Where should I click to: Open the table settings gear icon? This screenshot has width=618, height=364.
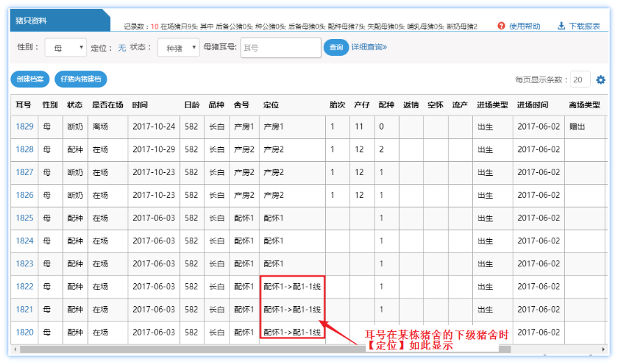601,80
